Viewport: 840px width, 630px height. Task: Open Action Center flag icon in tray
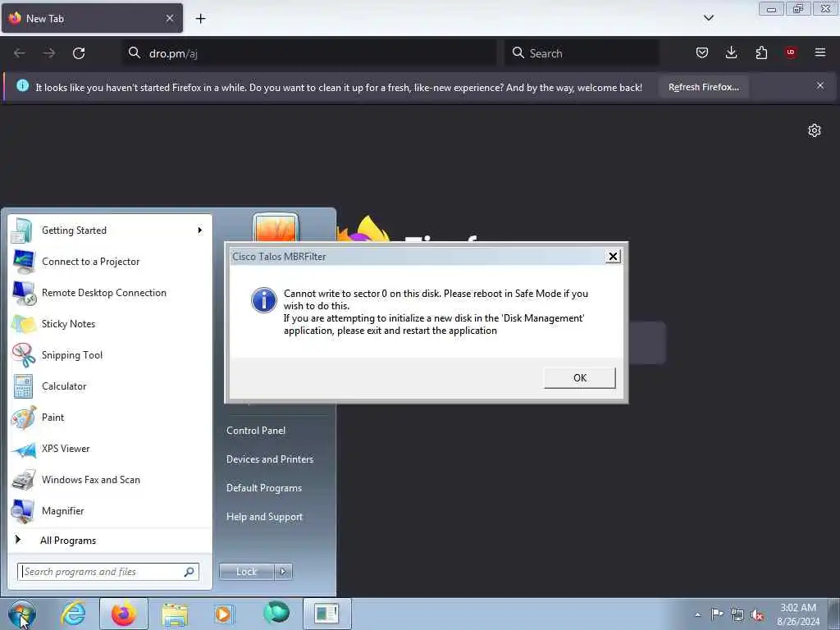[x=716, y=614]
